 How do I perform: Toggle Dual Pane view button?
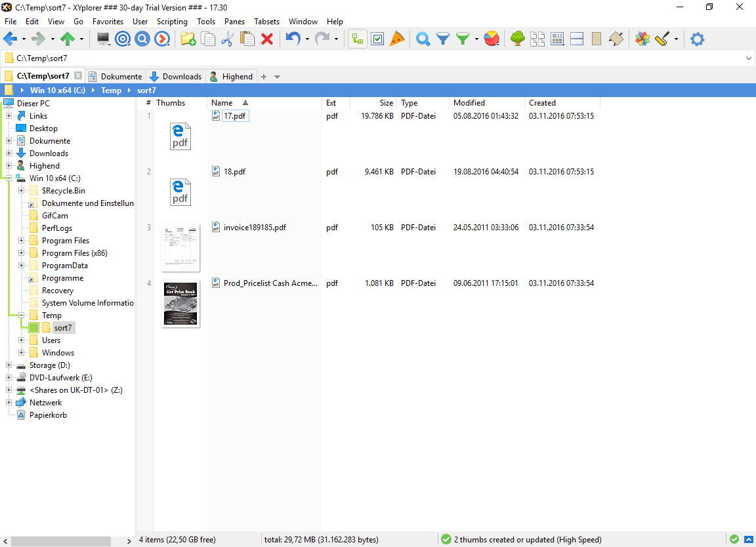[577, 39]
